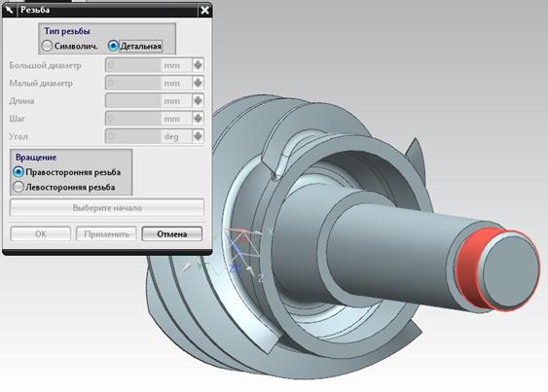Click the Резьба dialog title icon
548x392 pixels.
pyautogui.click(x=9, y=10)
